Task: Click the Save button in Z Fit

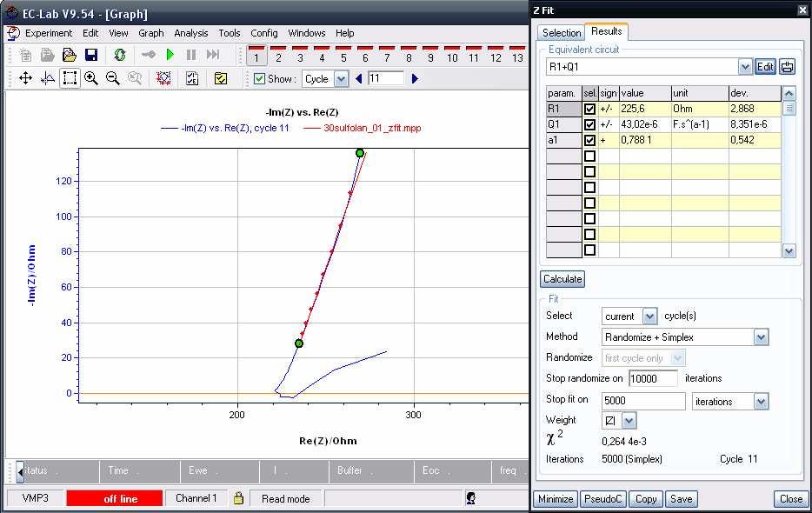Action: click(681, 498)
